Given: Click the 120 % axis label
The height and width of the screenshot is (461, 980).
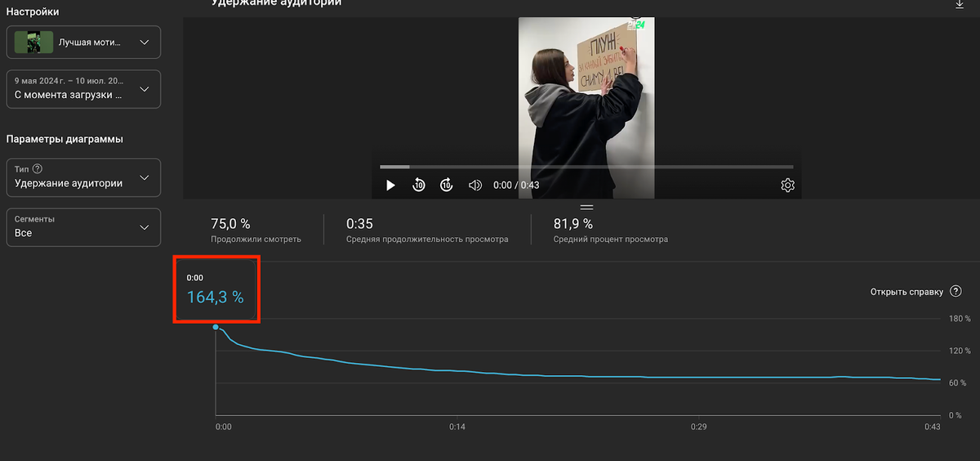Looking at the screenshot, I should (960, 351).
